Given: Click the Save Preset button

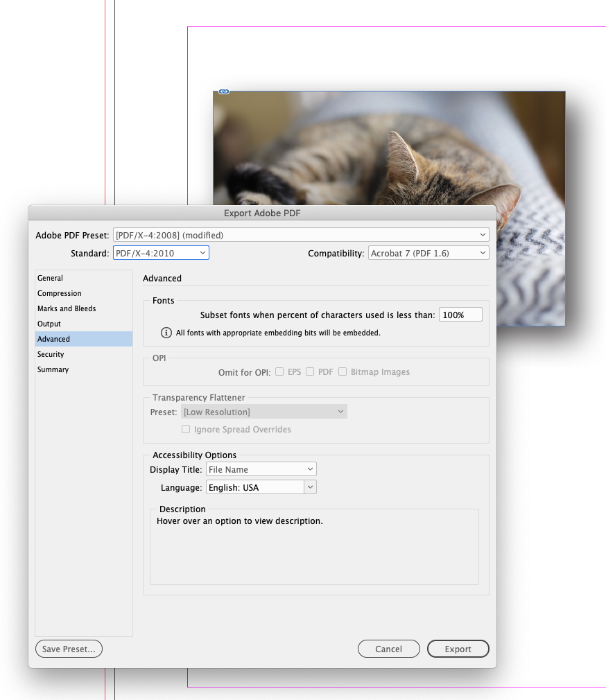Looking at the screenshot, I should (x=68, y=649).
